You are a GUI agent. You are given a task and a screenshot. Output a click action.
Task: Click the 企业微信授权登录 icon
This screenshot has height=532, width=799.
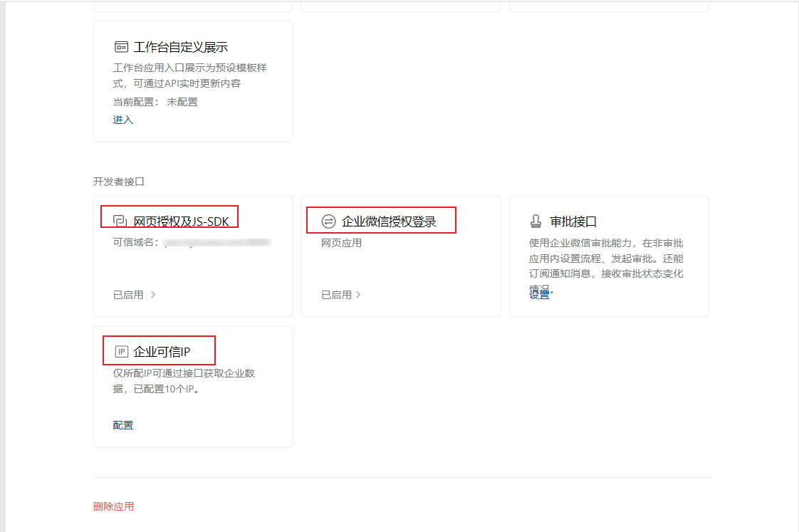point(329,221)
